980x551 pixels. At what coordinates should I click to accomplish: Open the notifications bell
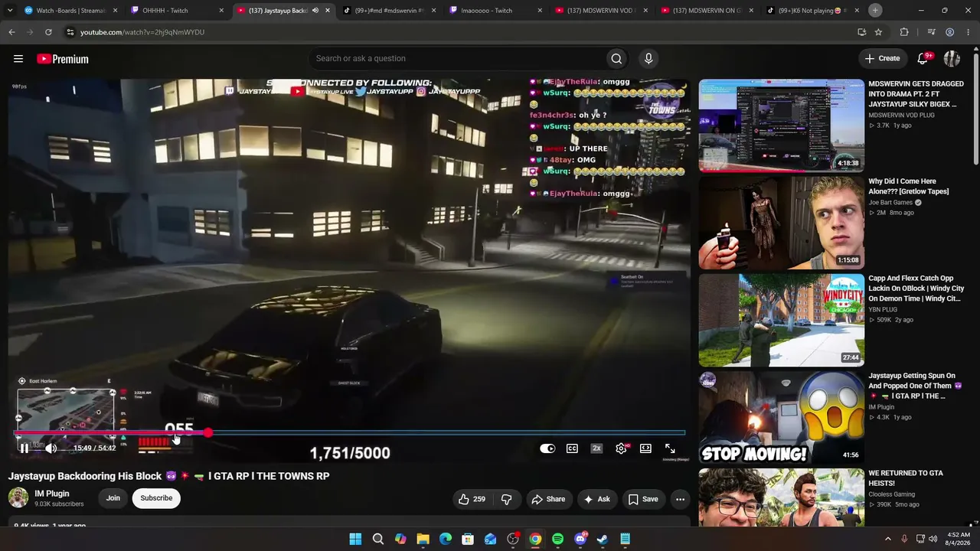click(923, 59)
